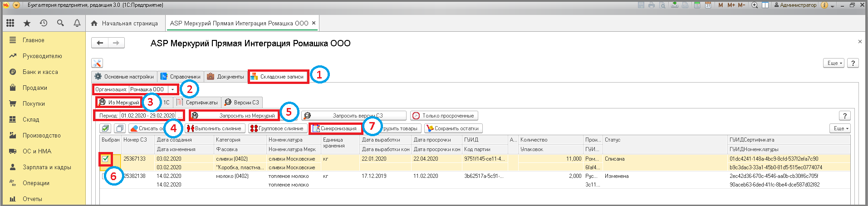Viewport: 868px width, 206px height.
Task: Open the calculator icon
Action: (x=696, y=5)
